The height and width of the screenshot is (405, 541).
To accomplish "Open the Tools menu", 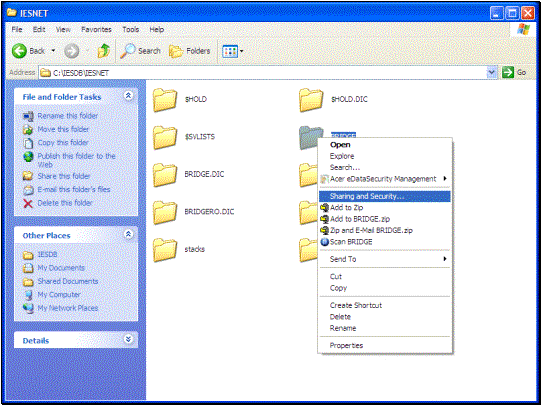I will [x=130, y=30].
